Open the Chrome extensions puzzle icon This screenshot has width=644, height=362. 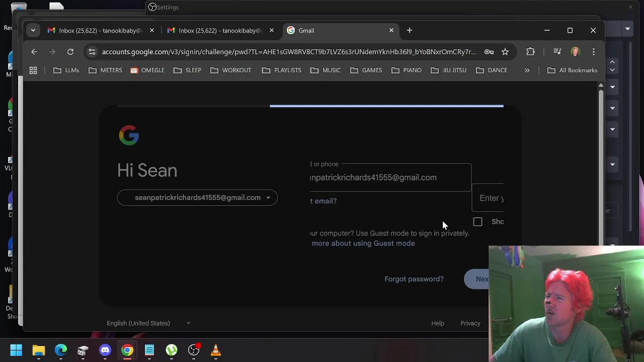tap(530, 52)
